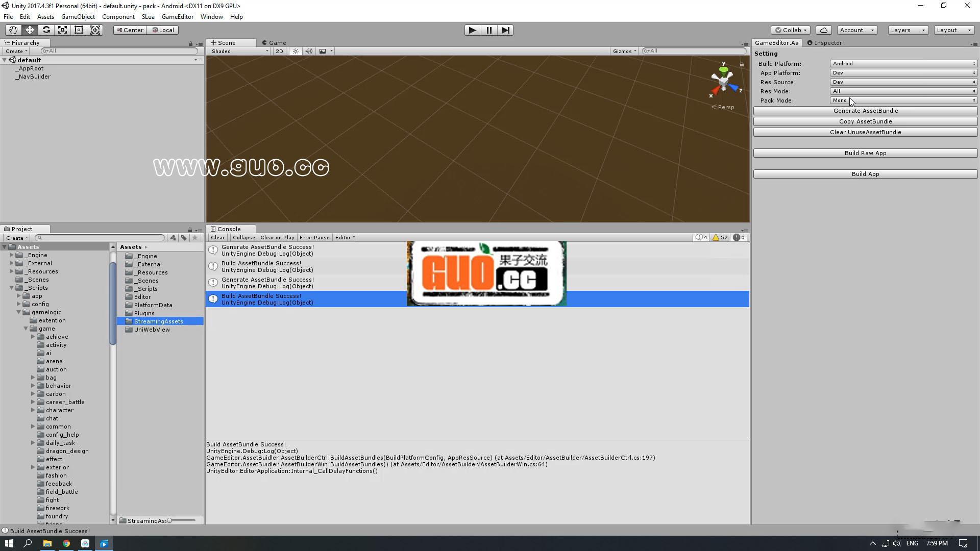Open the Build Platform dropdown
This screenshot has height=551, width=980.
[x=903, y=64]
